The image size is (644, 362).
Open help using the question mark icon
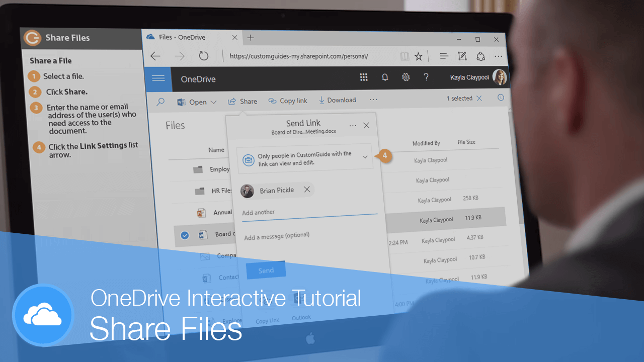(426, 77)
